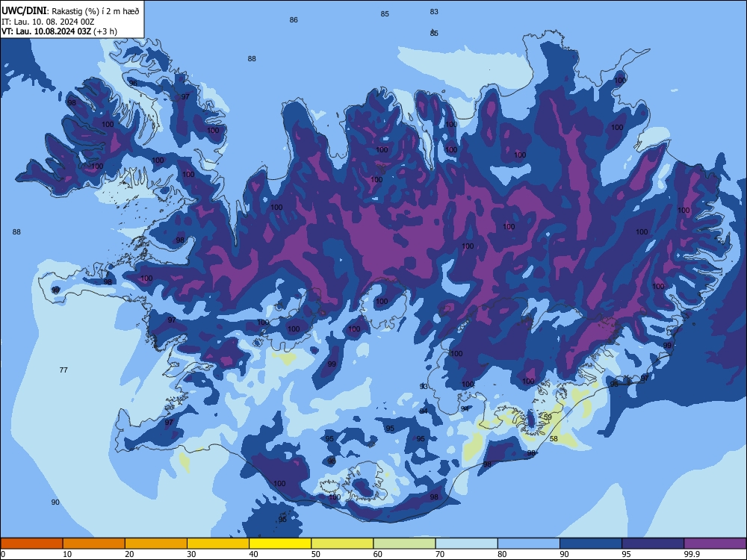The width and height of the screenshot is (747, 560).
Task: Choose the dark blue 90–95 legend swatch
Action: point(591,544)
